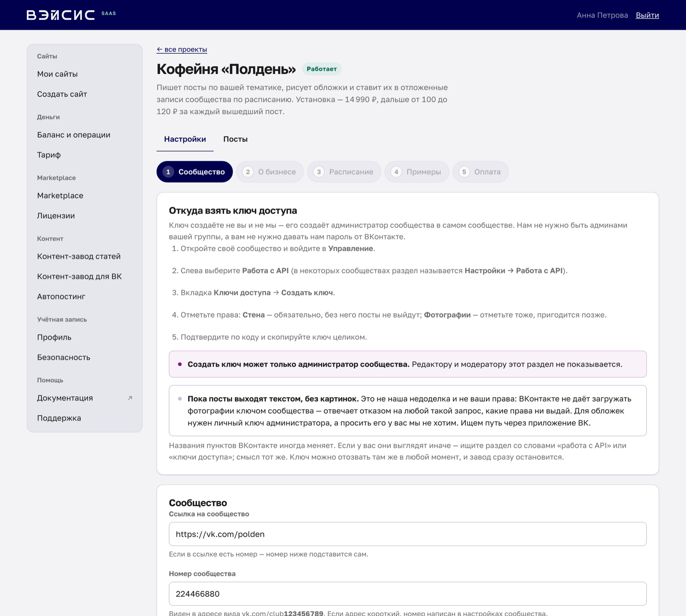Click the SAAS label near logo

[x=108, y=13]
